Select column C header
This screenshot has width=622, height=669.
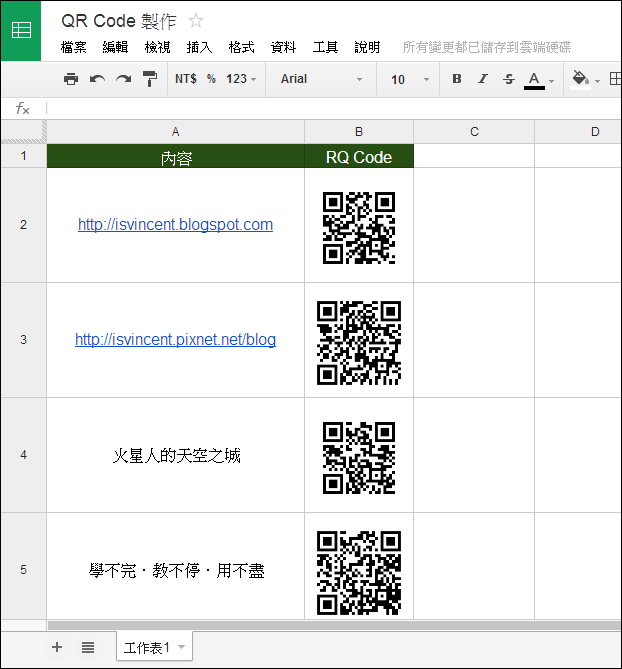coord(474,132)
